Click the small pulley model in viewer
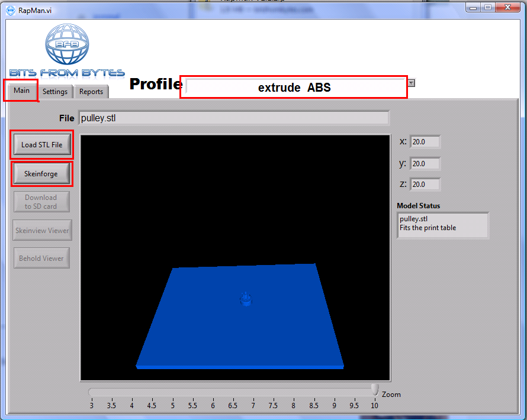This screenshot has height=420, width=527. click(x=246, y=299)
